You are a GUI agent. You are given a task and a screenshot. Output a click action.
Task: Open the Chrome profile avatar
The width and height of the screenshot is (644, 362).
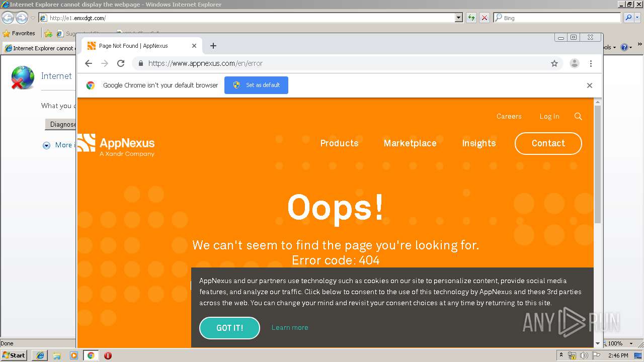pyautogui.click(x=574, y=63)
